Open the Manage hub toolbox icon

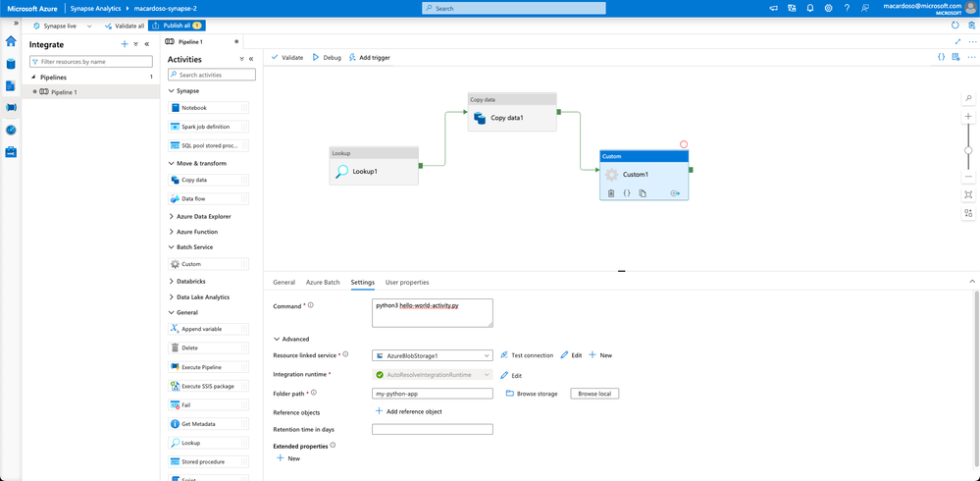click(11, 152)
